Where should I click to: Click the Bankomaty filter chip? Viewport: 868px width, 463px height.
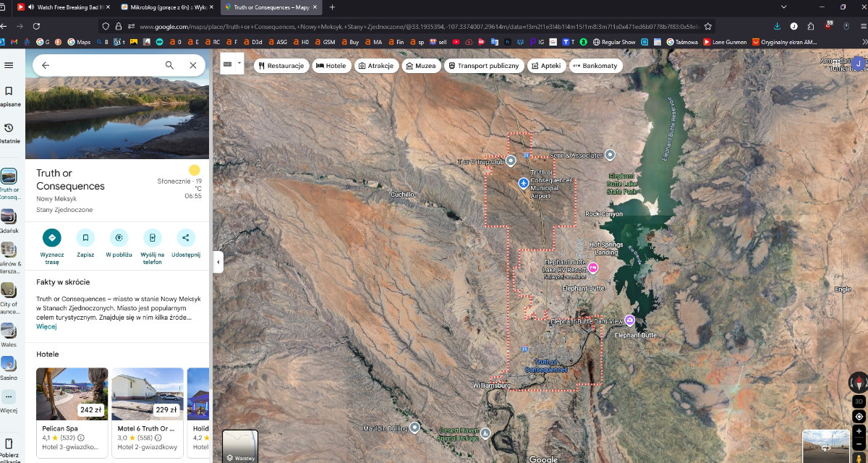click(x=595, y=66)
